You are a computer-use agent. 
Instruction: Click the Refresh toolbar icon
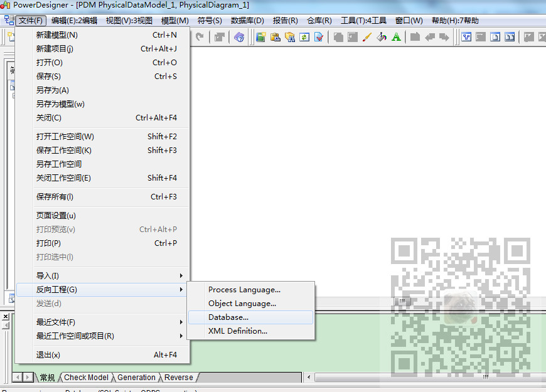point(305,38)
